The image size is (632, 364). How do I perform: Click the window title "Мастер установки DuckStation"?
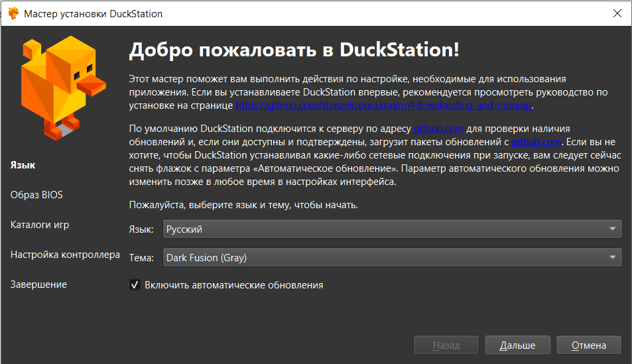click(93, 14)
